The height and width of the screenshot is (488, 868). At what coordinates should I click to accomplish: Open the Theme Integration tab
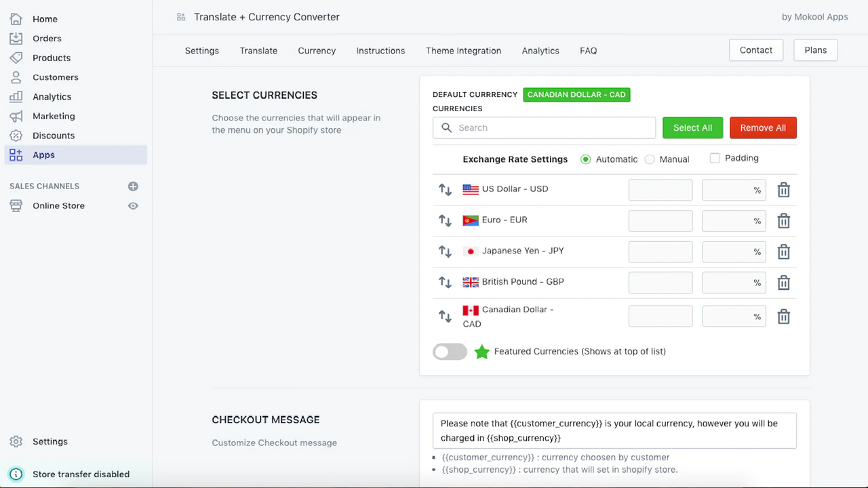pyautogui.click(x=464, y=51)
